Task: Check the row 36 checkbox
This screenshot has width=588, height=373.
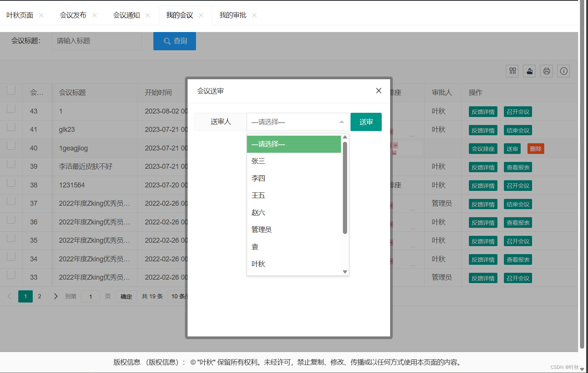Action: tap(11, 219)
